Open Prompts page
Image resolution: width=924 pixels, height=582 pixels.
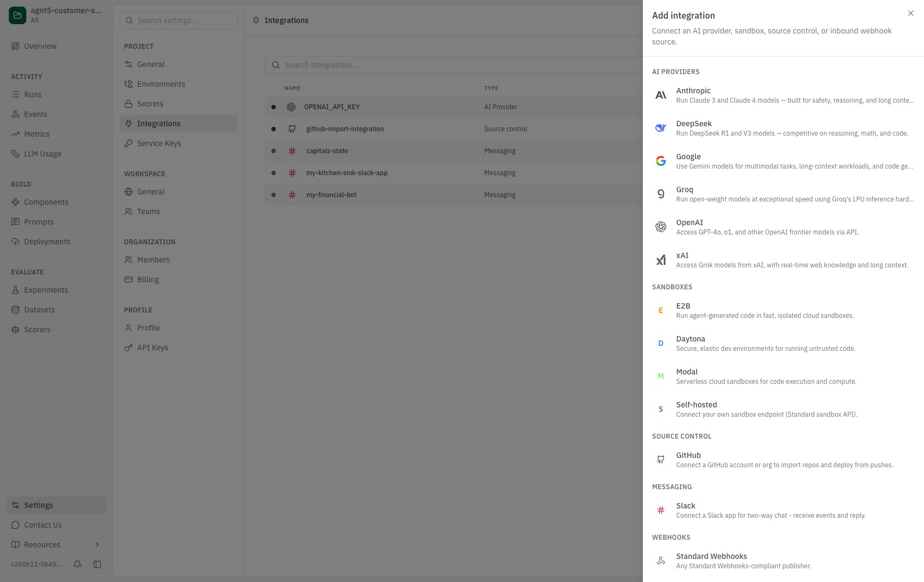[56, 222]
